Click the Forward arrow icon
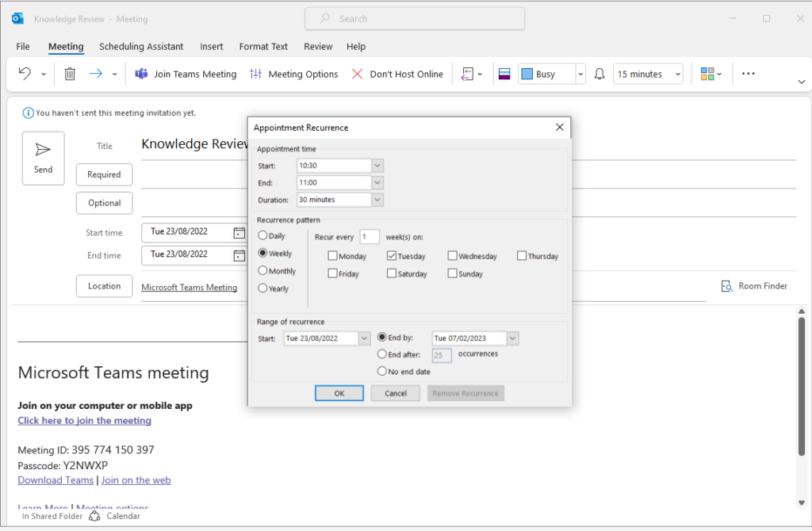This screenshot has height=531, width=812. click(96, 74)
